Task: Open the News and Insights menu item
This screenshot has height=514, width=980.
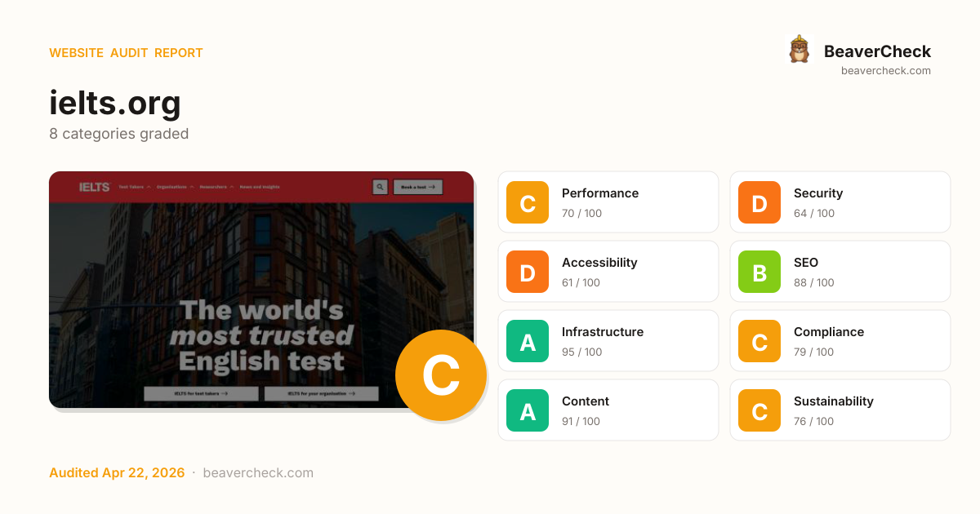Action: 260,187
